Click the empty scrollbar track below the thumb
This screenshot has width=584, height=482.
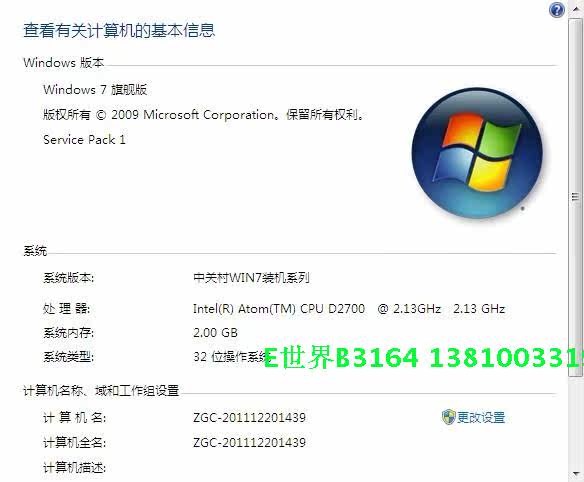pos(576,422)
